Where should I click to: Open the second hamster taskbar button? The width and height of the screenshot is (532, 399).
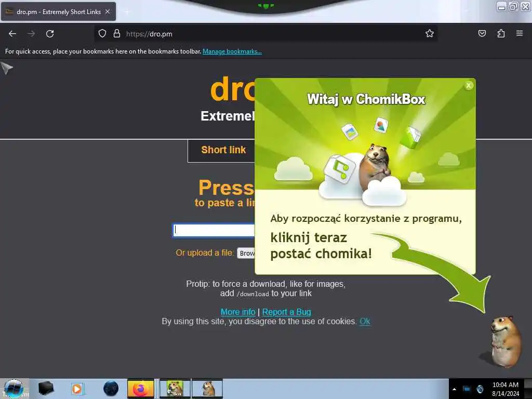tap(207, 389)
